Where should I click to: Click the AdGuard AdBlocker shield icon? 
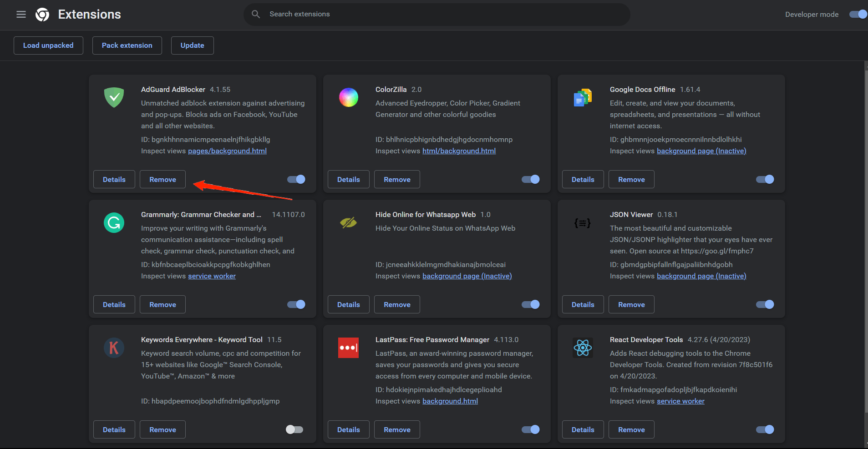(x=114, y=97)
